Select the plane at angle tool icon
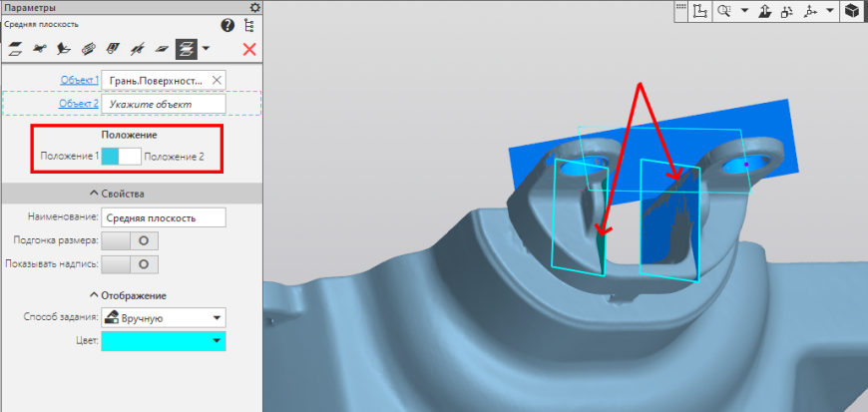 tap(64, 49)
